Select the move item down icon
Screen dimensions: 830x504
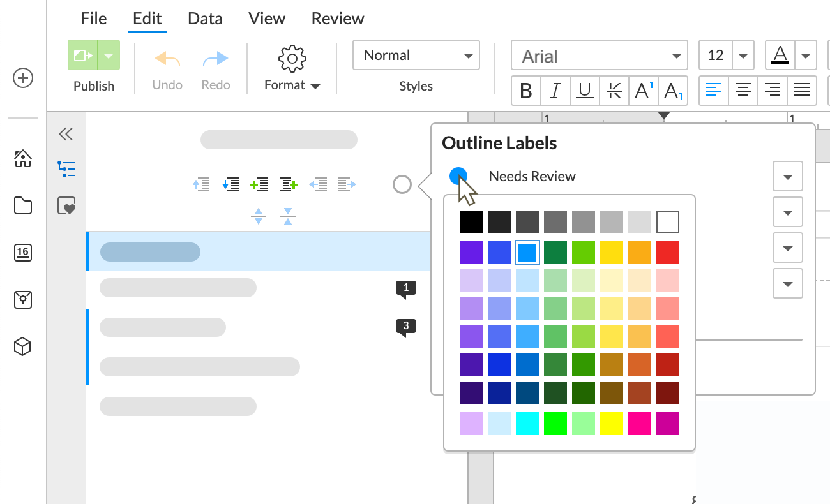(230, 184)
